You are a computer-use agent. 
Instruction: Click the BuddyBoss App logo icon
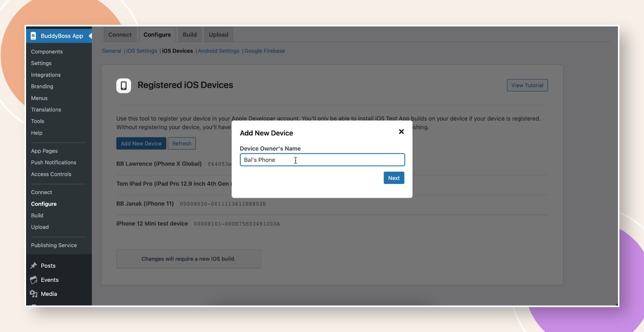[x=33, y=36]
